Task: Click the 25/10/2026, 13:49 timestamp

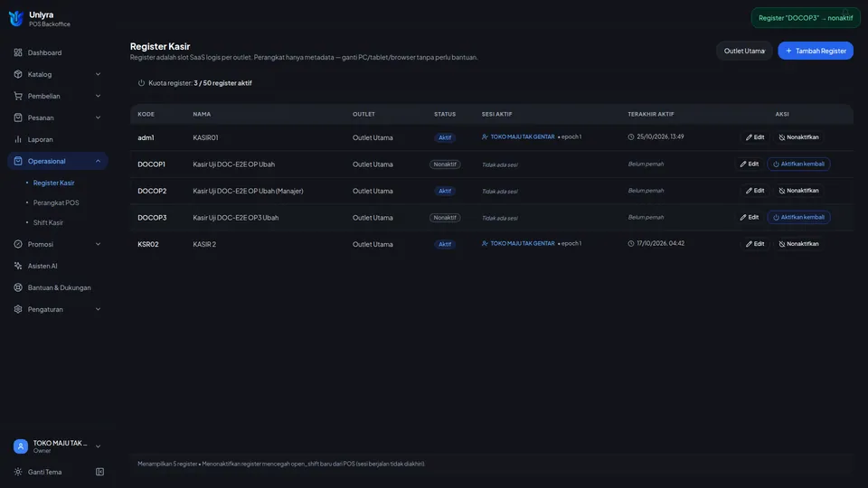Action: coord(660,136)
